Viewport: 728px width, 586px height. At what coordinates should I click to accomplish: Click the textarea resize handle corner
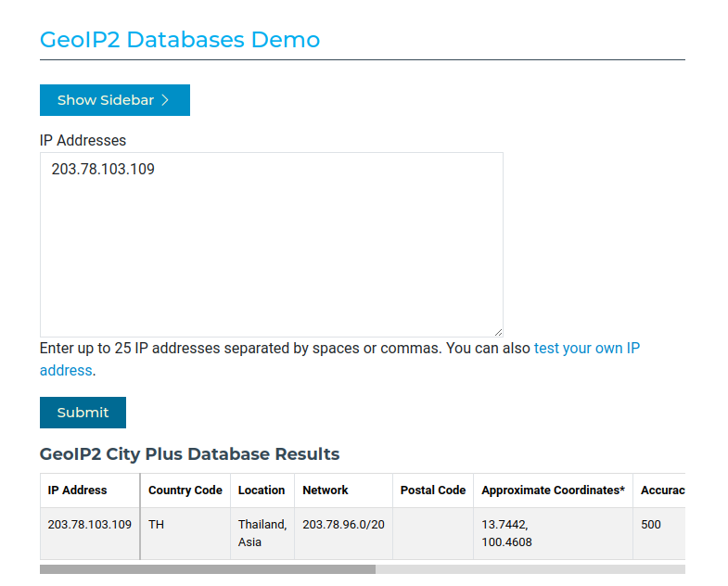tap(498, 332)
